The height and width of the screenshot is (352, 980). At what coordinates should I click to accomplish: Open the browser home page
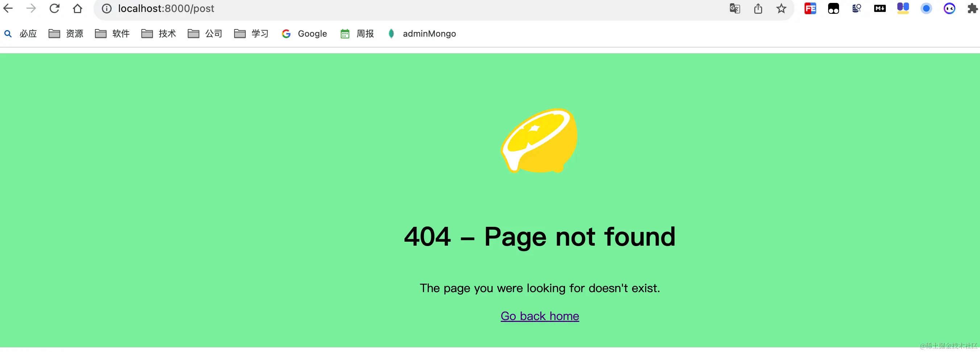[78, 8]
